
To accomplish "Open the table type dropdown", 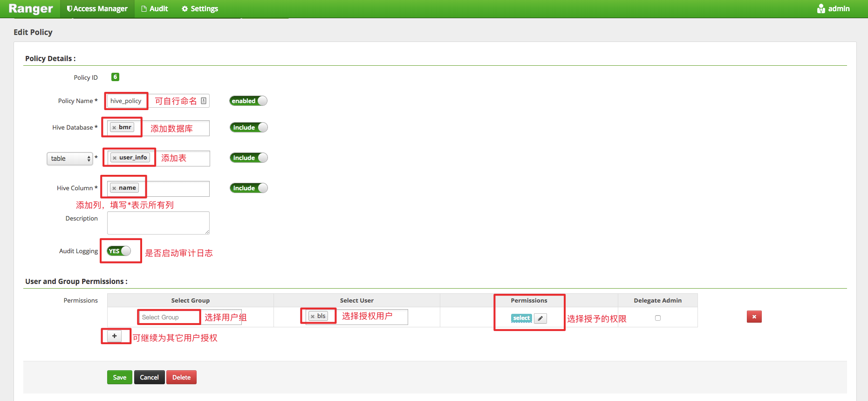I will (x=70, y=159).
